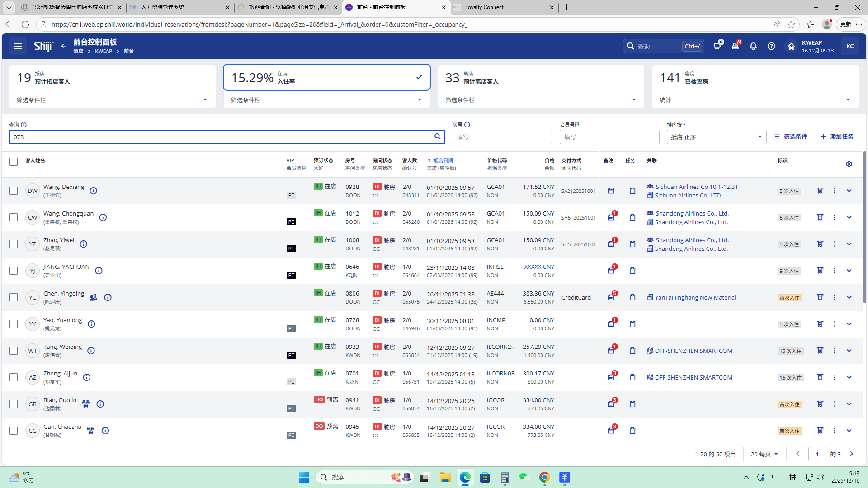Open the 抵店 正序 sort dropdown
The image size is (868, 488).
tap(716, 137)
